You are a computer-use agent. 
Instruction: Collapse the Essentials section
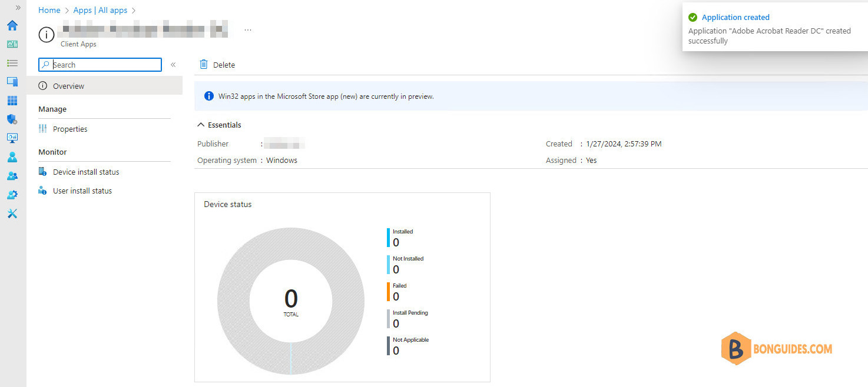point(220,125)
